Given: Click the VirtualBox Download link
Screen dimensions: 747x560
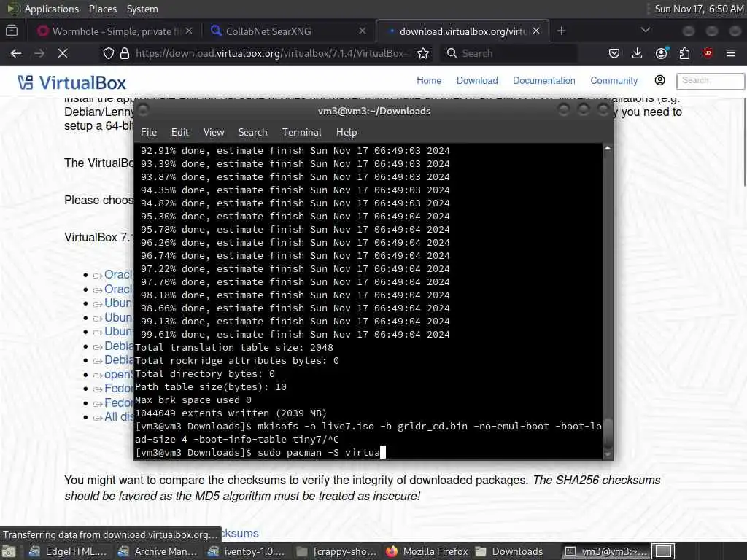Looking at the screenshot, I should pos(477,80).
